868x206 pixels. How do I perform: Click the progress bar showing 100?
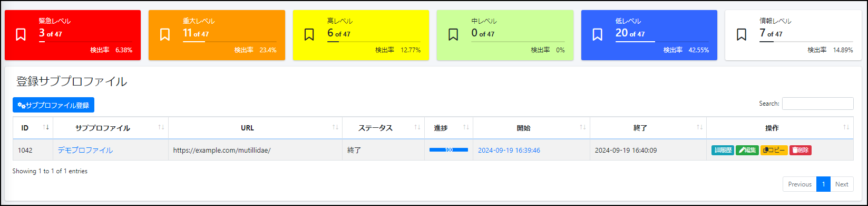[x=448, y=150]
